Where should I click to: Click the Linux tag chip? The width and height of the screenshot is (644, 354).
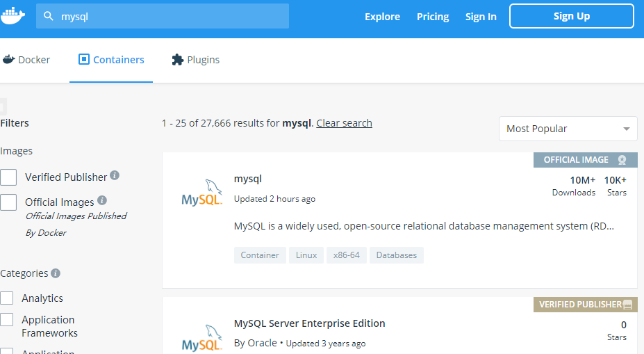pos(306,255)
